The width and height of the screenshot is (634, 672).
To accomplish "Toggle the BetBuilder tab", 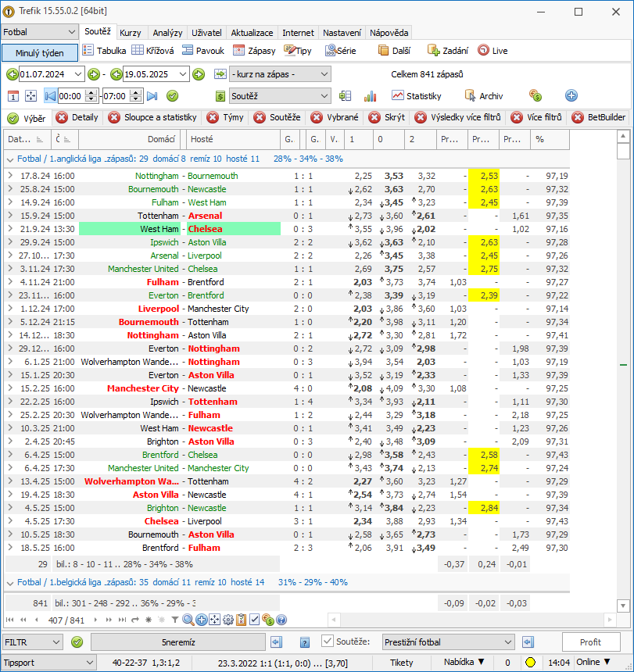I will 600,117.
